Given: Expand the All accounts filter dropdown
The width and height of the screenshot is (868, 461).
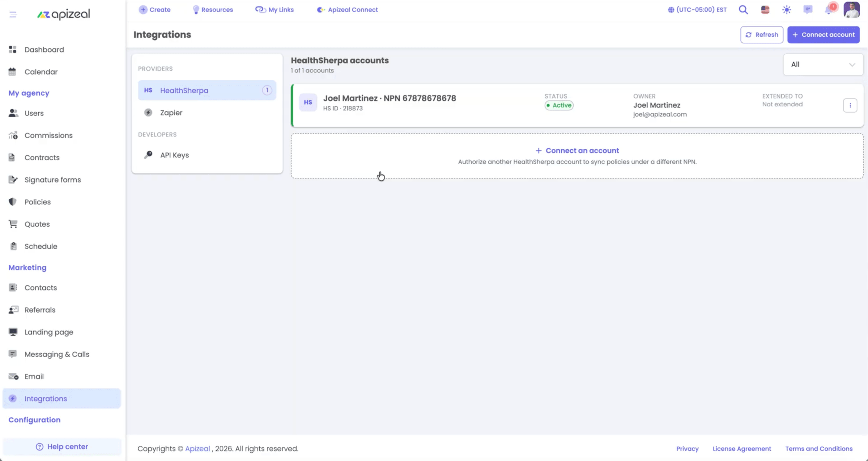Looking at the screenshot, I should (823, 64).
